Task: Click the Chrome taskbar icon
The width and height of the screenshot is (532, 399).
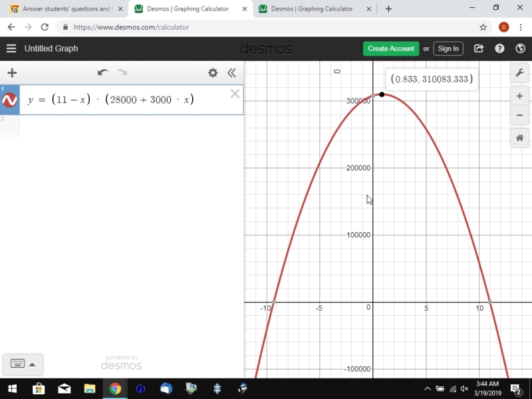Action: (x=115, y=388)
